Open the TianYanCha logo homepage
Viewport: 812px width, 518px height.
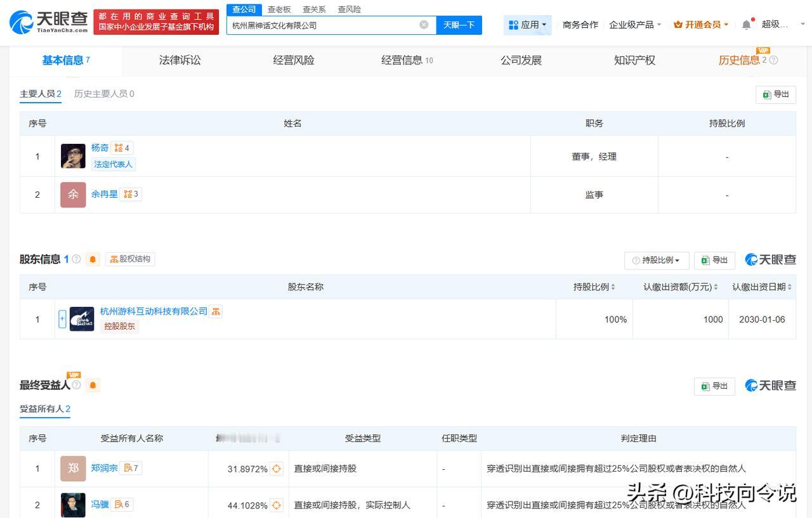pos(49,22)
